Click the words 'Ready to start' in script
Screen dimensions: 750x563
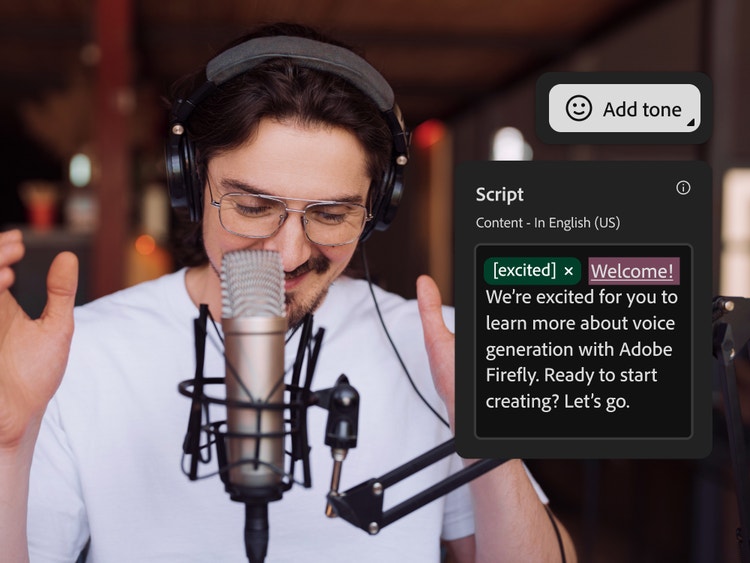pyautogui.click(x=600, y=375)
